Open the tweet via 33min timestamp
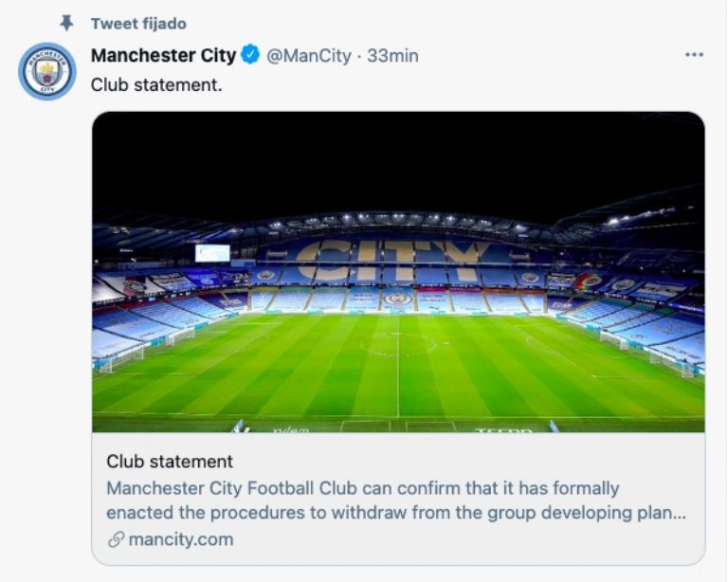Viewport: 728px width, 582px height. (392, 56)
